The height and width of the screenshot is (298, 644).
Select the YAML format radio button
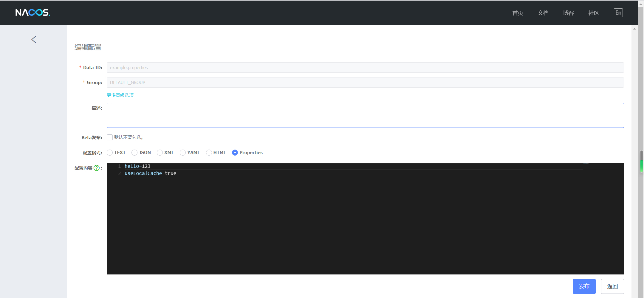point(183,153)
